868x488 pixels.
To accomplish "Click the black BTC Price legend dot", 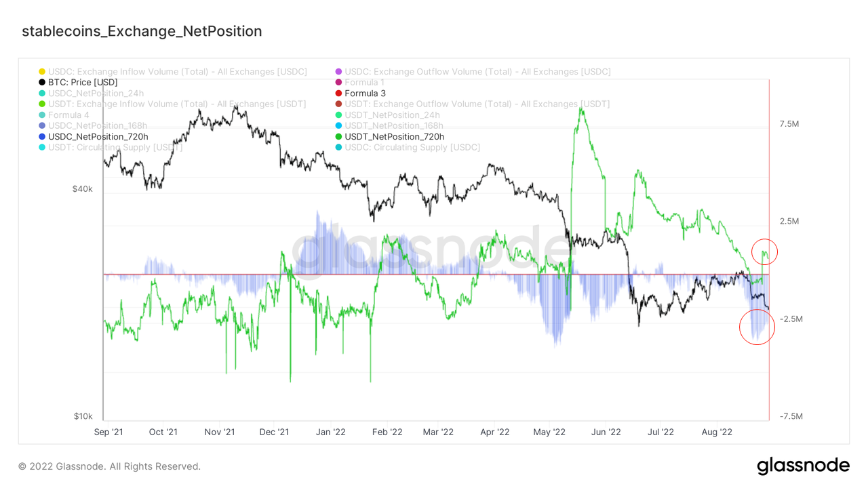I will pyautogui.click(x=42, y=83).
